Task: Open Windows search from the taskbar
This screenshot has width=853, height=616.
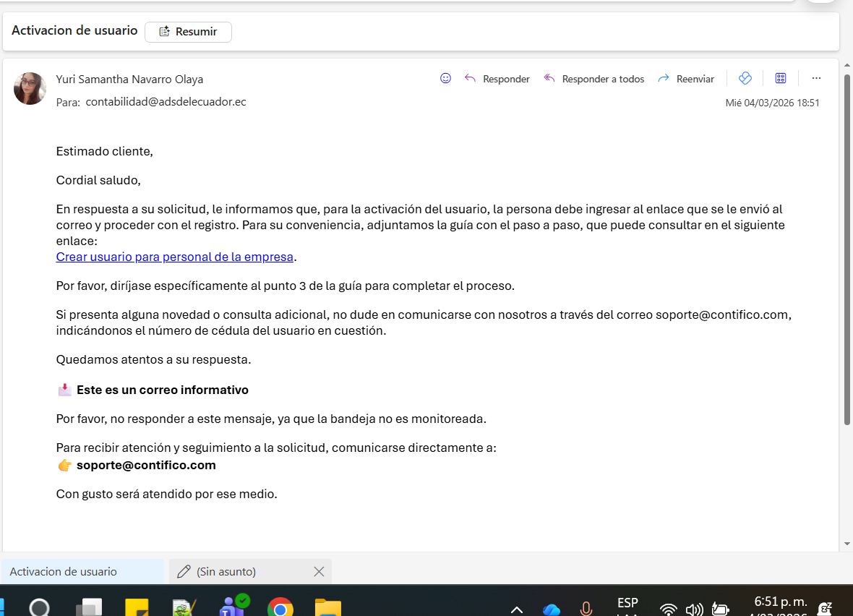Action: [39, 607]
